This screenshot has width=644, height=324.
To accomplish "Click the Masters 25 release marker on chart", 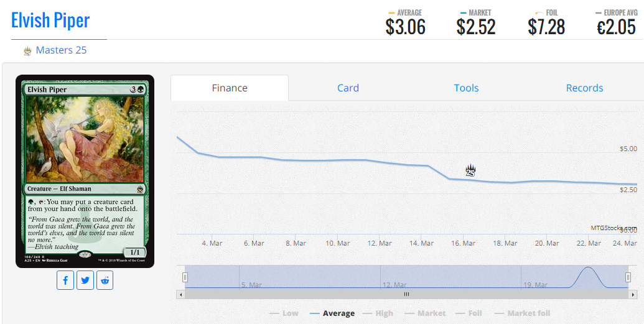I will pyautogui.click(x=470, y=170).
